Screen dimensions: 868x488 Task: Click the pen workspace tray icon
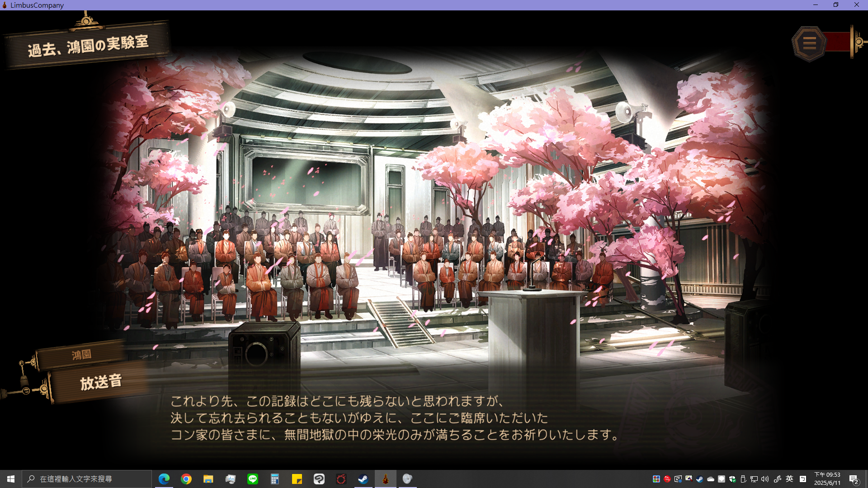(778, 479)
